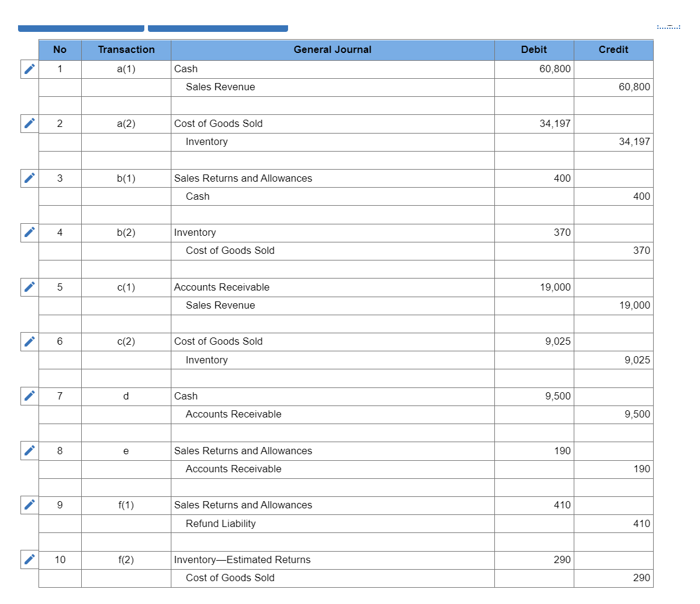Select the credit amount 9,025
The width and height of the screenshot is (700, 604).
637,360
